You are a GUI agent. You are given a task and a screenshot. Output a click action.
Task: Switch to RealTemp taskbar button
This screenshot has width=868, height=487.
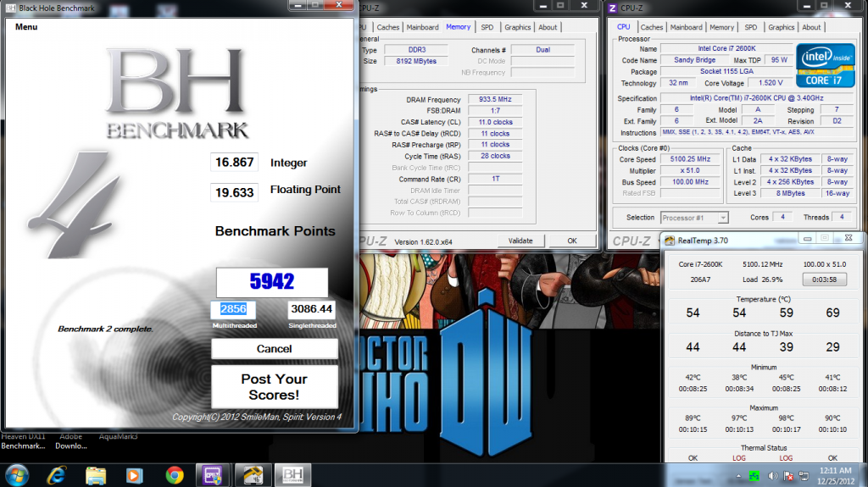[253, 475]
